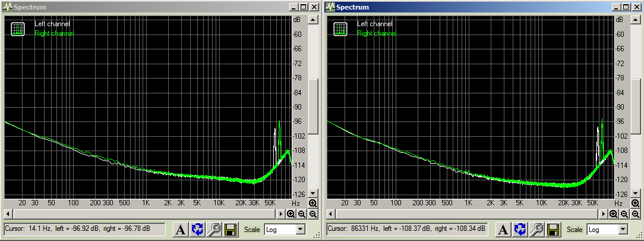Viewport: 644px width, 241px height.
Task: Click the grid legend icon in left Spectrum graph
Action: [x=18, y=29]
